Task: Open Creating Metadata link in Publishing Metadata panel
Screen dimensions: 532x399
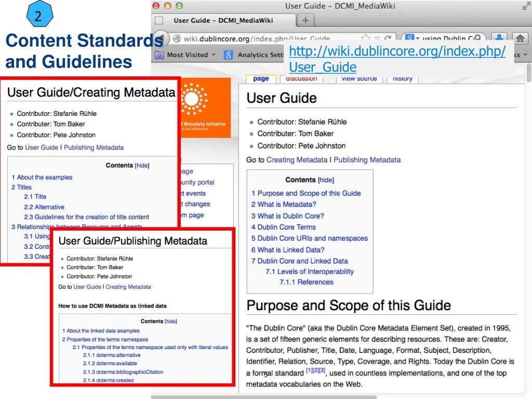Action: pyautogui.click(x=128, y=287)
